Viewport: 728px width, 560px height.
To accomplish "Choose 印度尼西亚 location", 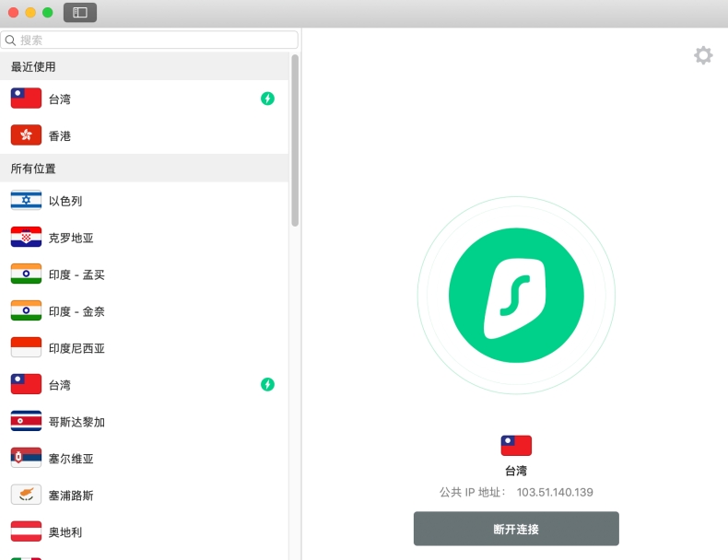I will (x=144, y=348).
